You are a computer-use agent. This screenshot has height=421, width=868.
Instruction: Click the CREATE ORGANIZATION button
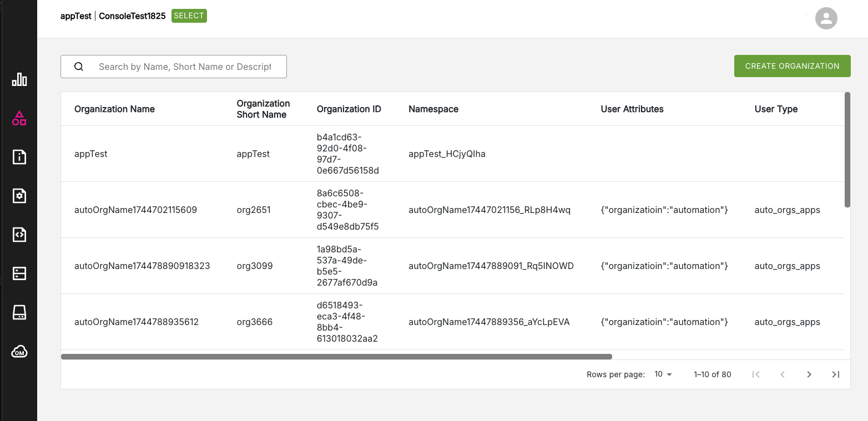(792, 66)
